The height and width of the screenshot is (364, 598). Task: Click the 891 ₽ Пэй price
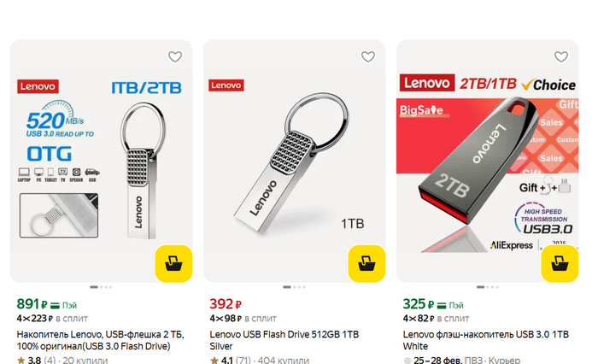click(46, 304)
